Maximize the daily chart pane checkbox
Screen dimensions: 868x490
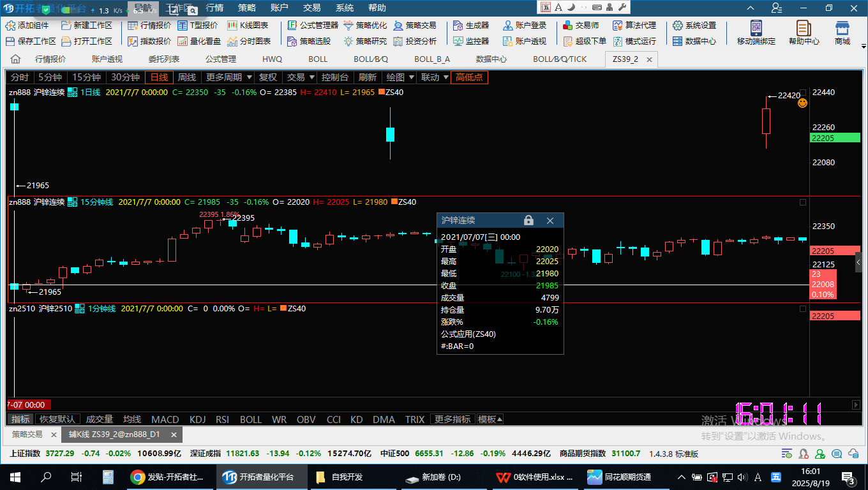click(803, 93)
